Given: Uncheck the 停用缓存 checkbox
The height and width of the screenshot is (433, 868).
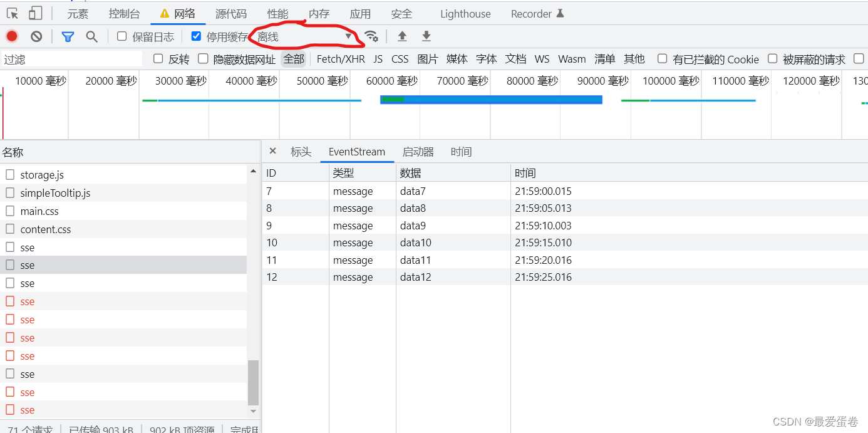Looking at the screenshot, I should 196,36.
